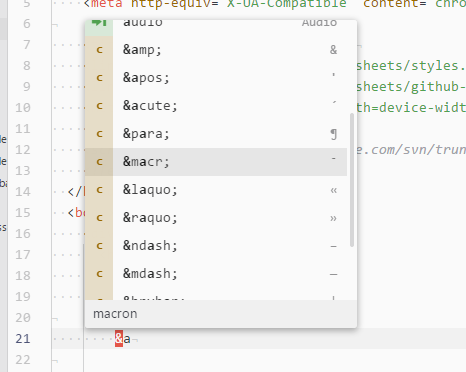This screenshot has height=372, width=466.
Task: Click the c icon beside &amp;
Action: pyautogui.click(x=99, y=50)
